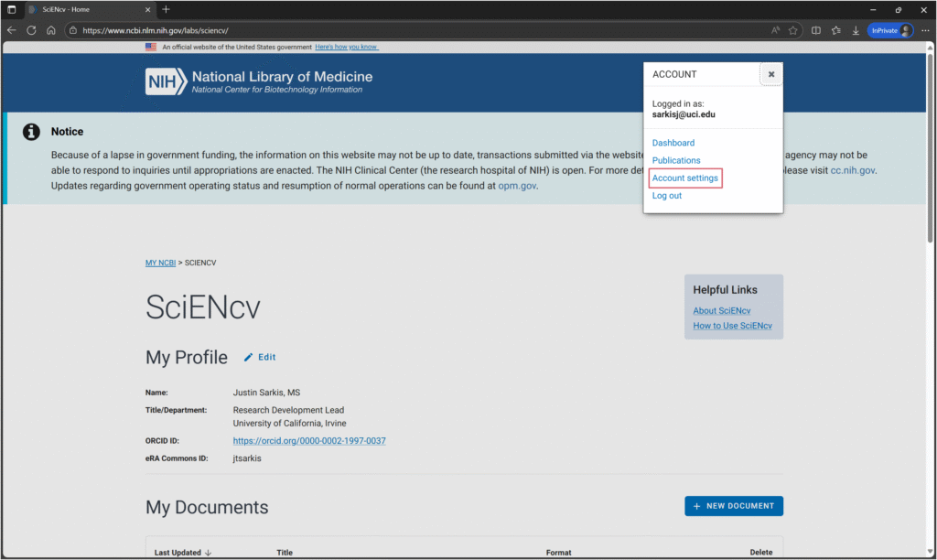This screenshot has height=560, width=937.
Task: Add page to favorites with star icon
Action: [x=792, y=30]
